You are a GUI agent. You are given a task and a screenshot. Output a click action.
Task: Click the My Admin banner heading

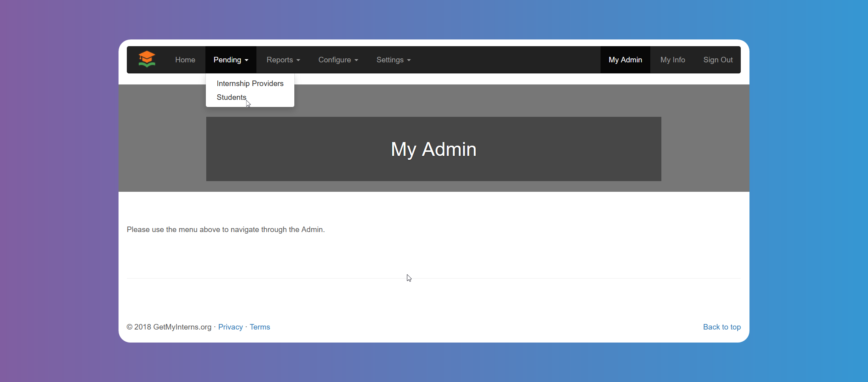click(433, 150)
